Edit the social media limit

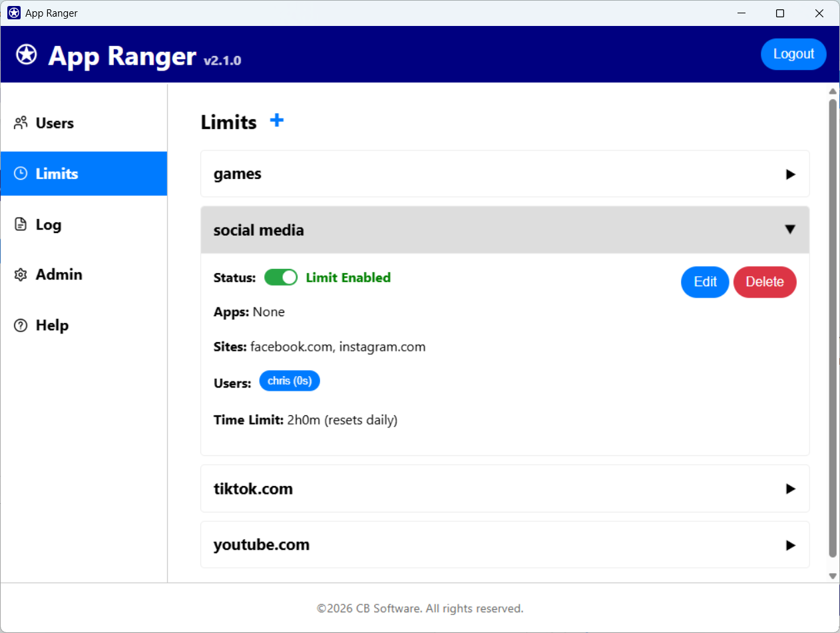[705, 282]
